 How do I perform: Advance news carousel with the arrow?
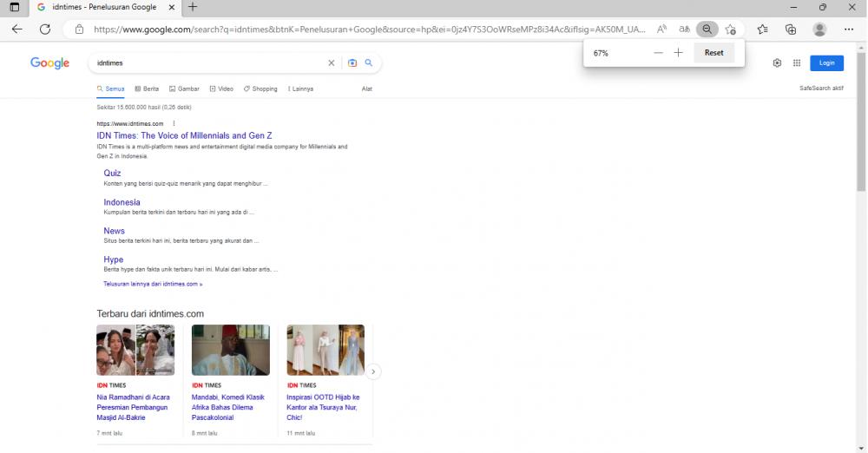[373, 371]
